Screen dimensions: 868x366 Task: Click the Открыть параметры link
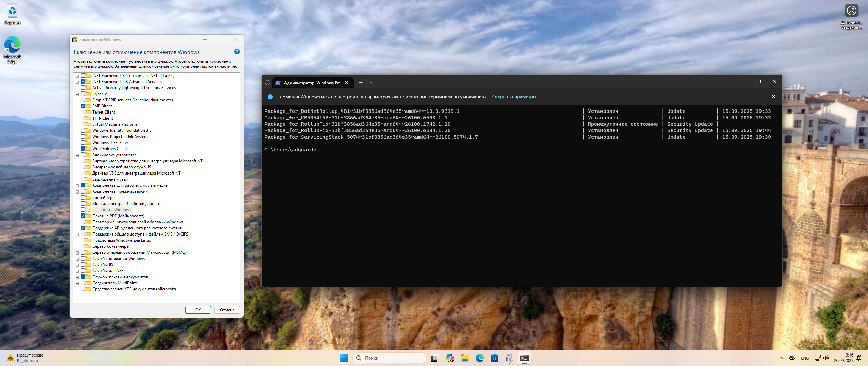(x=514, y=97)
